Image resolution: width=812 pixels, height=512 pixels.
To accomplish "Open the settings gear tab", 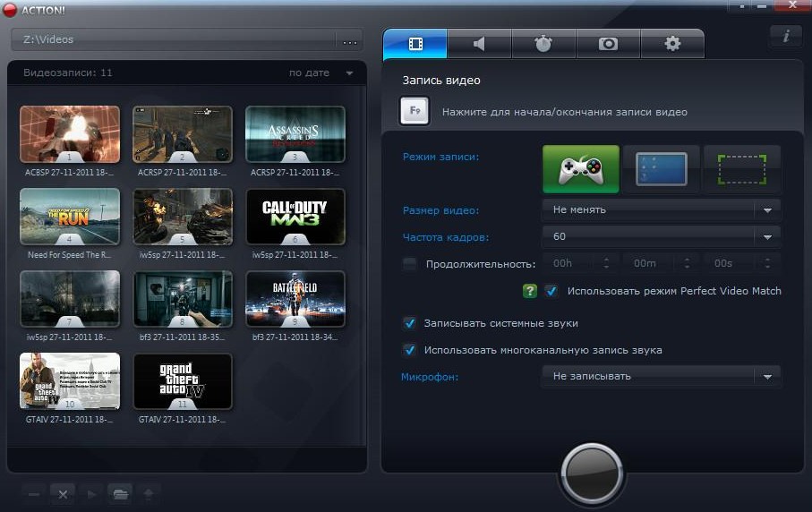I will (x=672, y=44).
